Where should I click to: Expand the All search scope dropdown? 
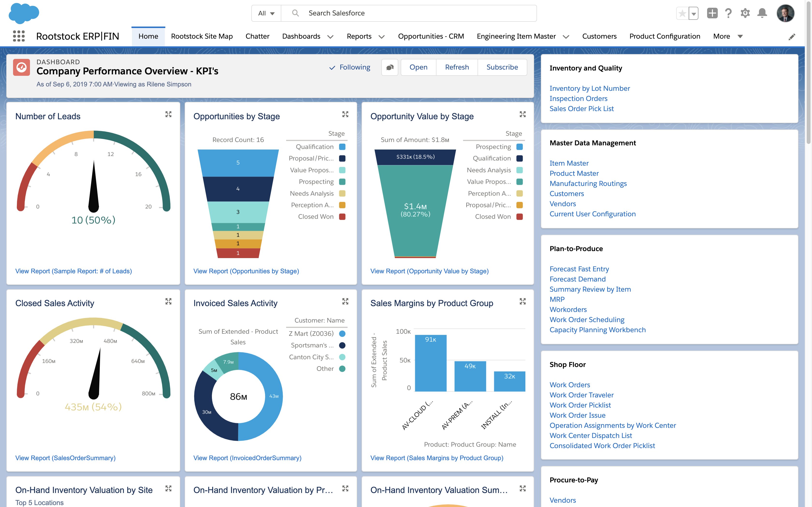tap(266, 14)
